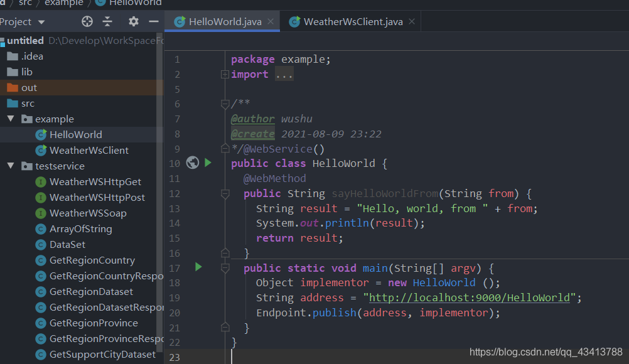Click Select Opened File crosshair icon

(86, 21)
